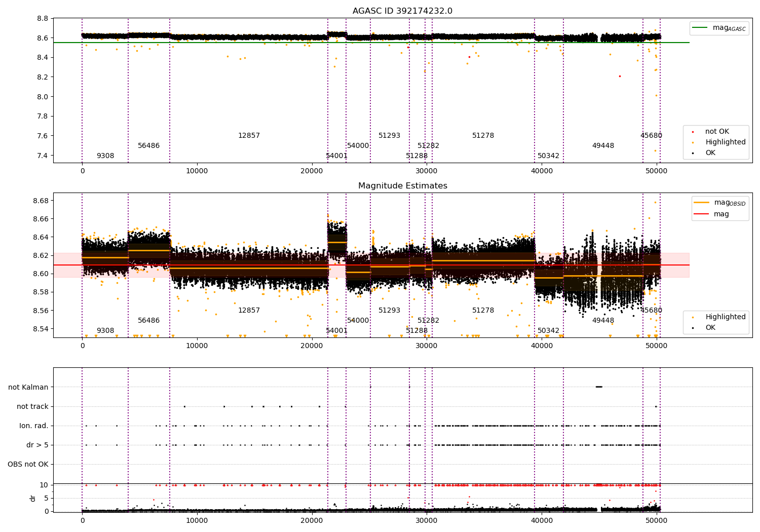Select the mag AGASC legend entry in top plot
Viewport: 760px width, 532px height.
[x=719, y=28]
